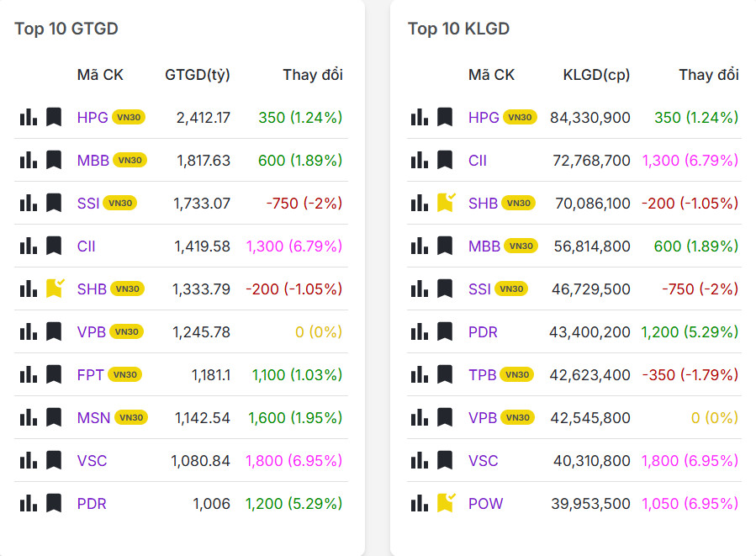Image resolution: width=756 pixels, height=556 pixels.
Task: Toggle the CII bookmark in Top 10 KLGD
Action: (x=445, y=160)
